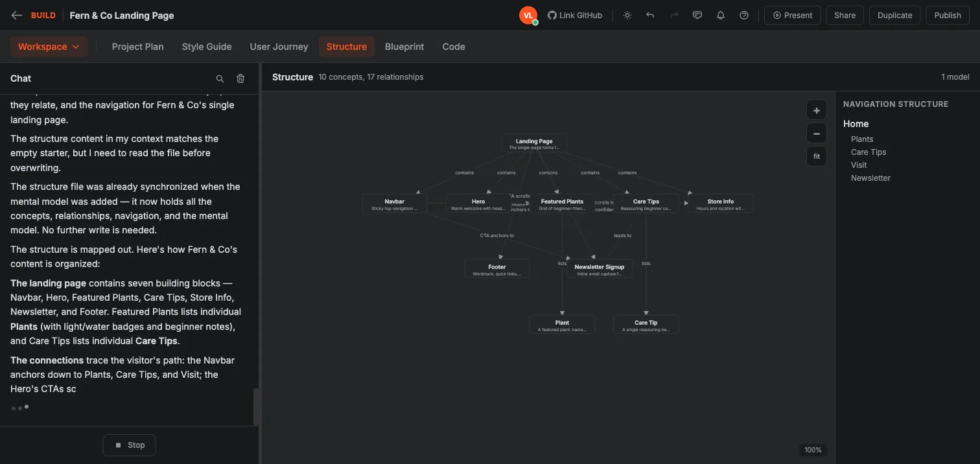Search the chat with magnifier icon
980x464 pixels.
click(220, 78)
